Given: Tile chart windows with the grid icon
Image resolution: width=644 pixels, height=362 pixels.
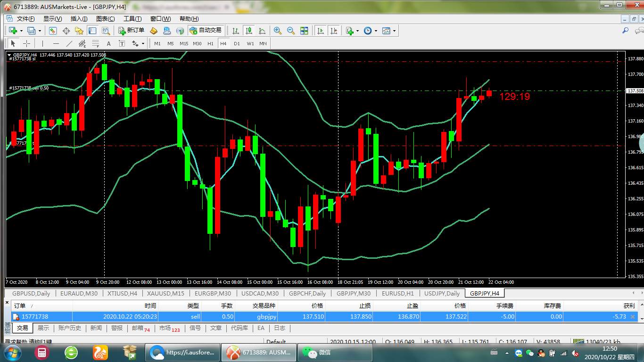Looking at the screenshot, I should click(x=304, y=31).
